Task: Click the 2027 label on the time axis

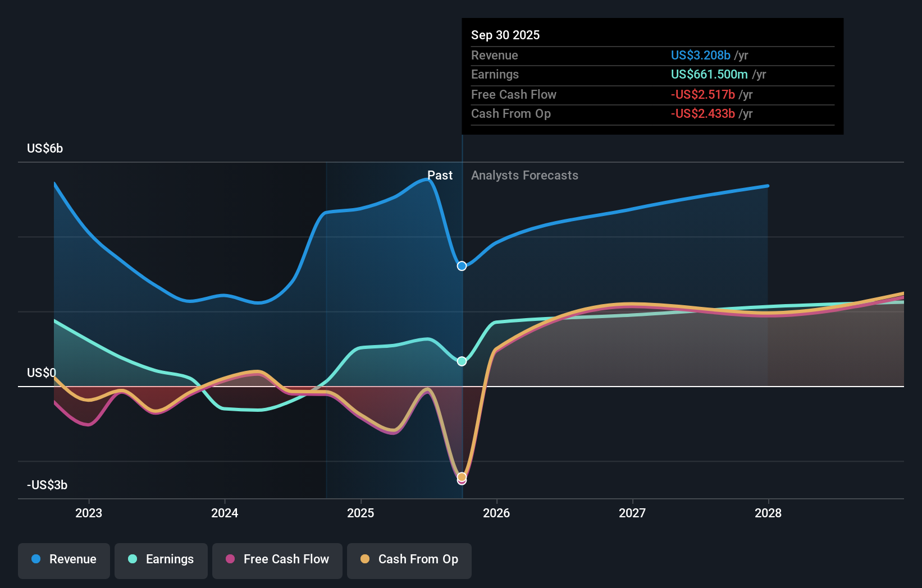Action: tap(632, 513)
